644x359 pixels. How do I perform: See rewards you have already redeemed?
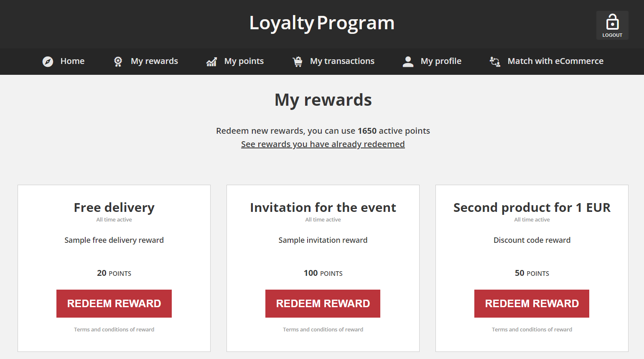pyautogui.click(x=323, y=144)
